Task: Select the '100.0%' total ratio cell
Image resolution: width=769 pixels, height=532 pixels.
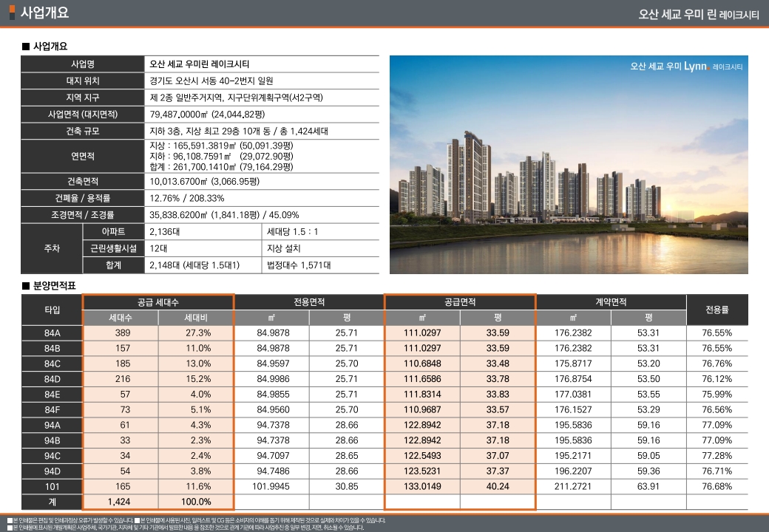Action: coord(196,502)
